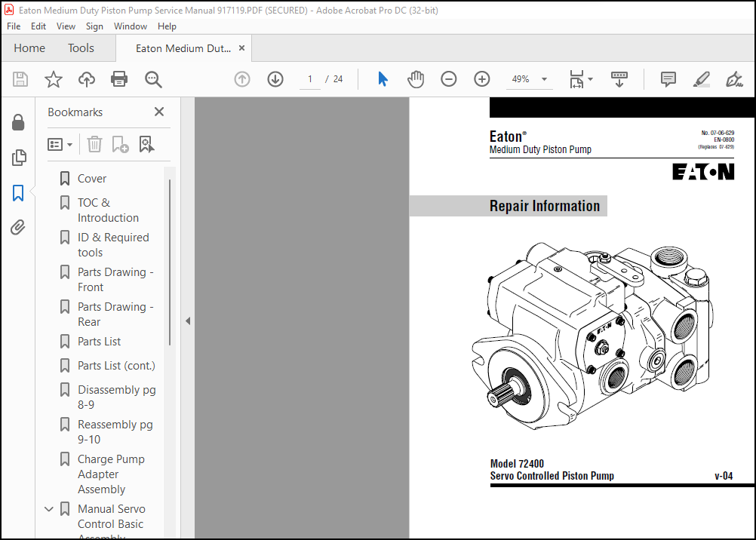Viewport: 756px width, 540px height.
Task: Open the Window menu
Action: click(x=131, y=26)
